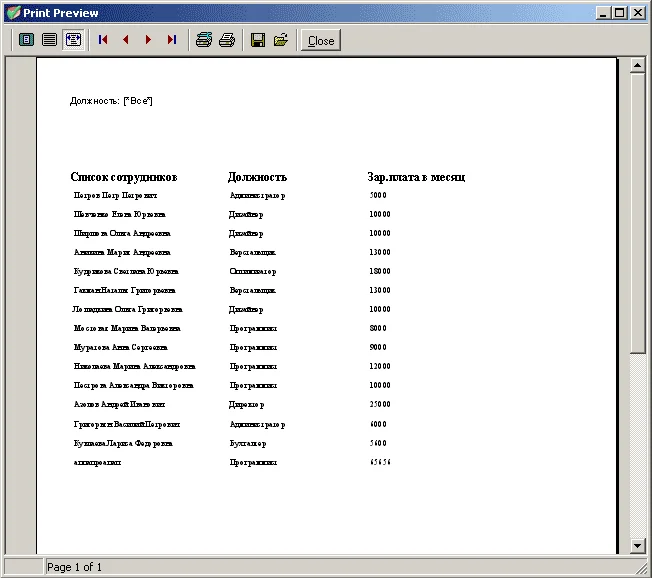Click the vertical scrollbar up arrow
This screenshot has height=578, width=652.
click(x=637, y=66)
